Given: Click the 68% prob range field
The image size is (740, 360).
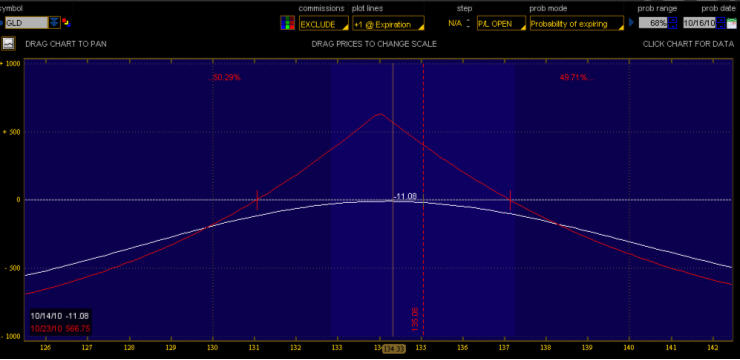Looking at the screenshot, I should [x=653, y=23].
